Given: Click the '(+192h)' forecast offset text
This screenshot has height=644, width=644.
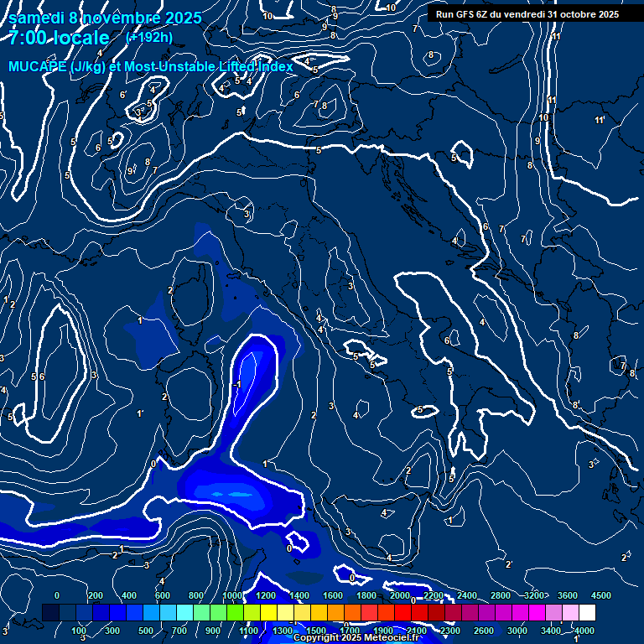Looking at the screenshot, I should point(149,38).
